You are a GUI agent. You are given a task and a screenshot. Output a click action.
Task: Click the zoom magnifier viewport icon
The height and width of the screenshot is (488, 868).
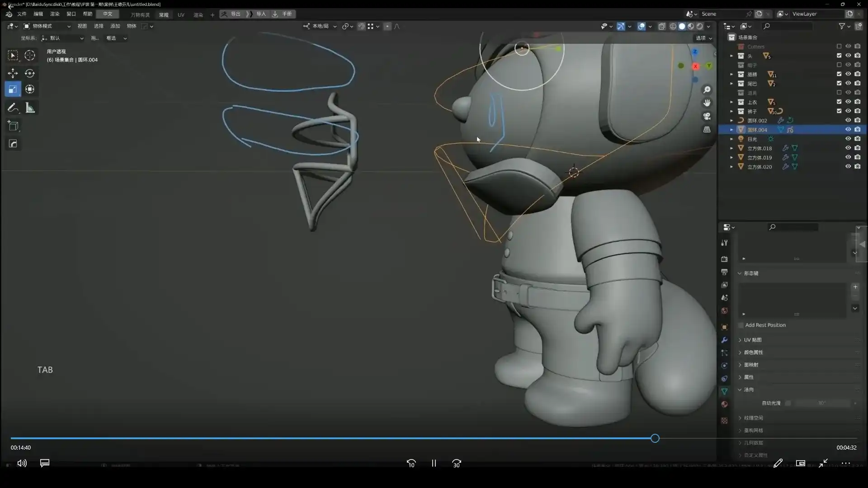click(707, 90)
